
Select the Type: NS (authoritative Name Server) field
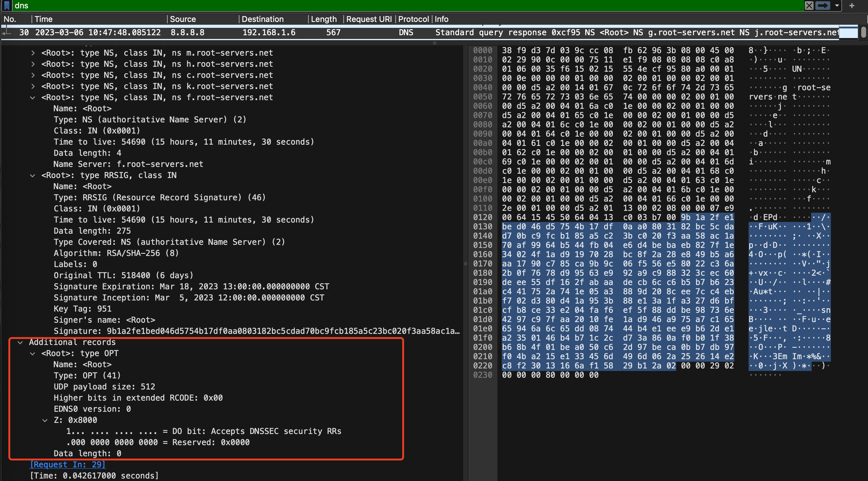pyautogui.click(x=150, y=120)
